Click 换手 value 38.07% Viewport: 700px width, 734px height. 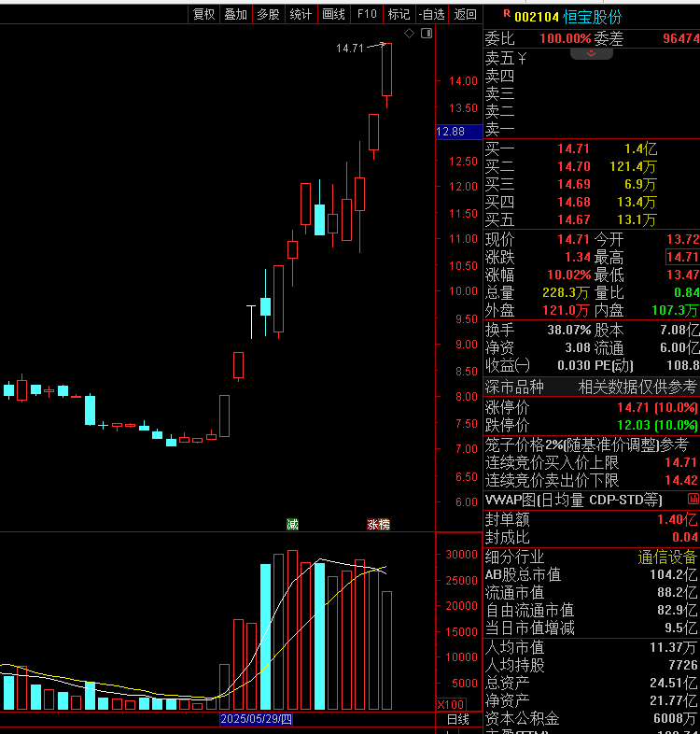[569, 330]
